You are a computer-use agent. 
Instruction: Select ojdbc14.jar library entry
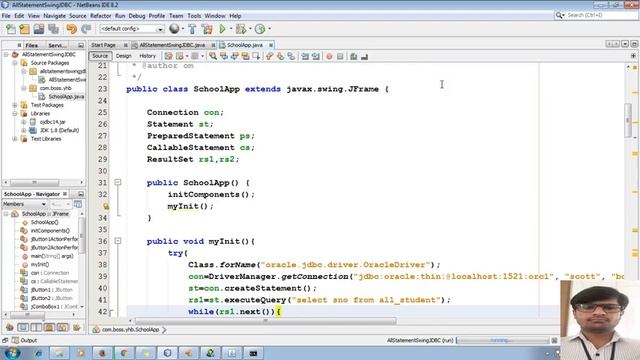tap(48, 122)
